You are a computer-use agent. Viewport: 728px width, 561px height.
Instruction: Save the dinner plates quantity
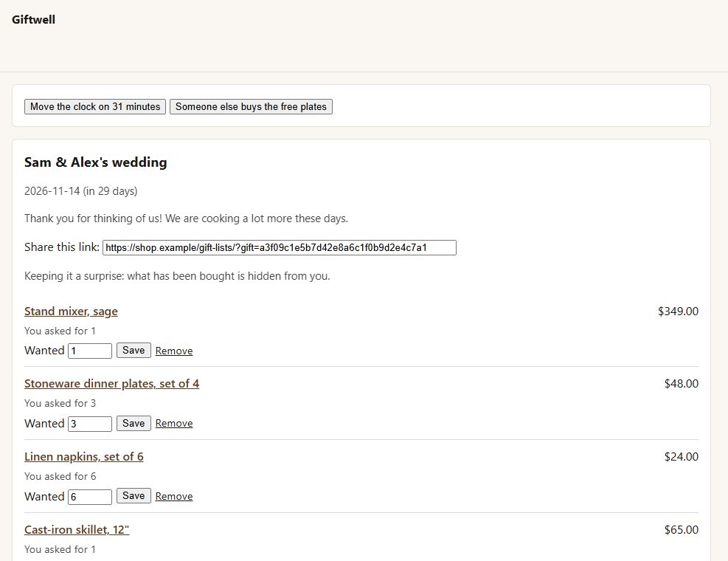tap(134, 423)
